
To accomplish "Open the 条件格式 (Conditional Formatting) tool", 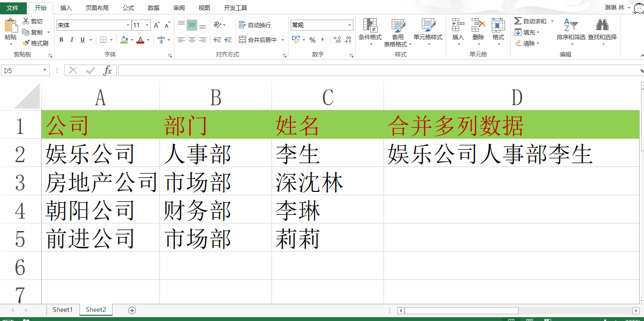I will [369, 31].
